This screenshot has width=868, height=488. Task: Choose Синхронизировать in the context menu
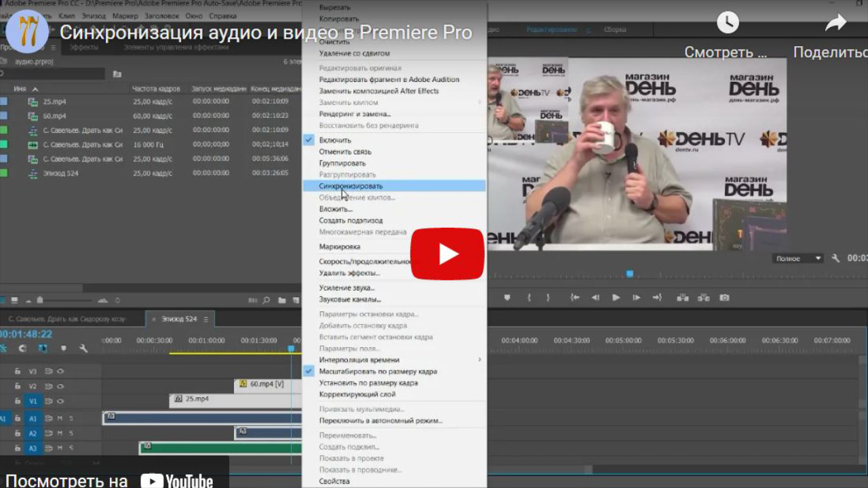coord(393,186)
